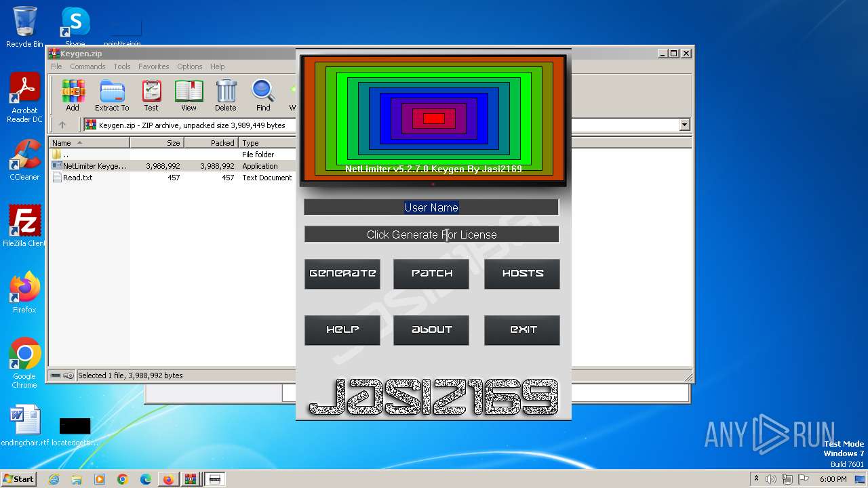Click the Hosts button in keygen
868x488 pixels.
tap(522, 274)
